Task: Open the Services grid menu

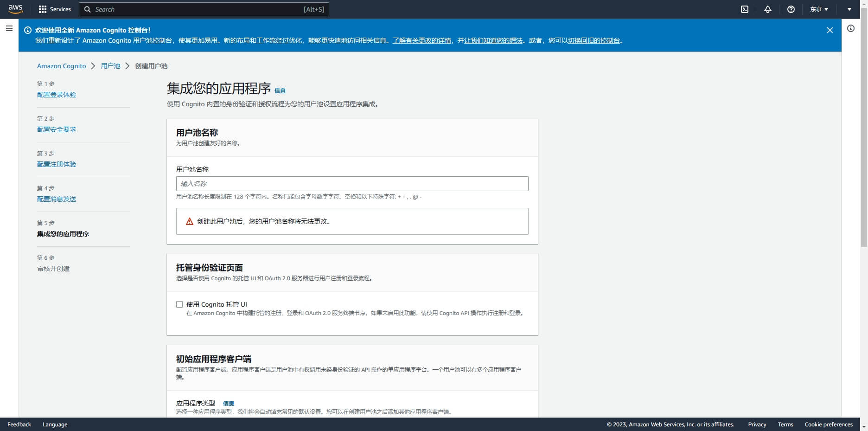Action: point(54,9)
